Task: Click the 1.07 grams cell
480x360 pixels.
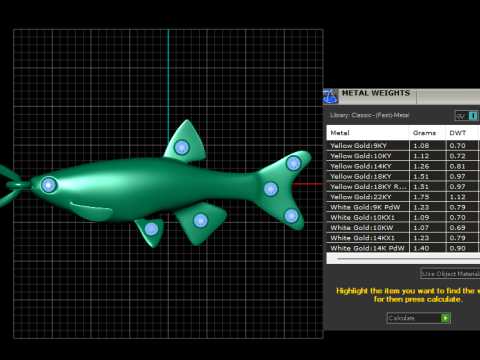Action: pos(427,228)
